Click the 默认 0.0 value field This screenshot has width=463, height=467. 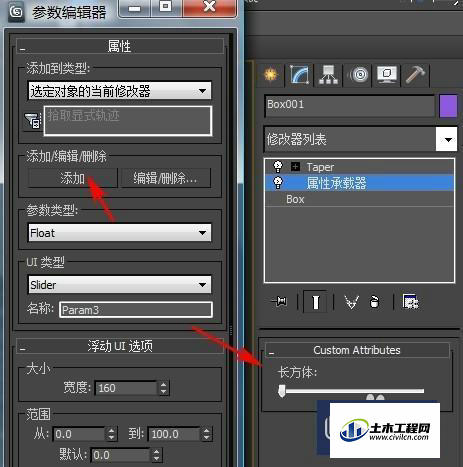tap(120, 455)
